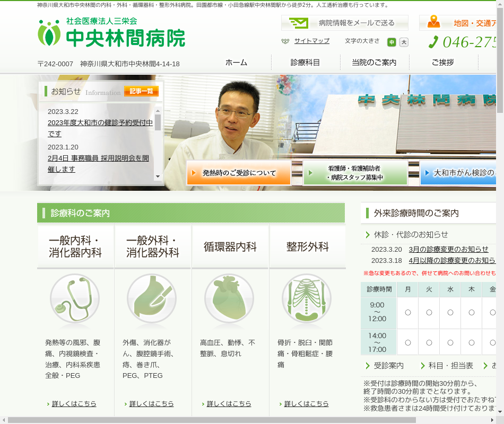Open the 診療科目 menu item

(x=306, y=63)
